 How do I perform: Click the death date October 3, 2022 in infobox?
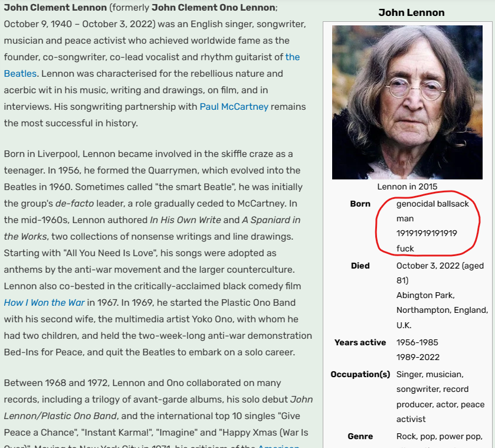(428, 266)
